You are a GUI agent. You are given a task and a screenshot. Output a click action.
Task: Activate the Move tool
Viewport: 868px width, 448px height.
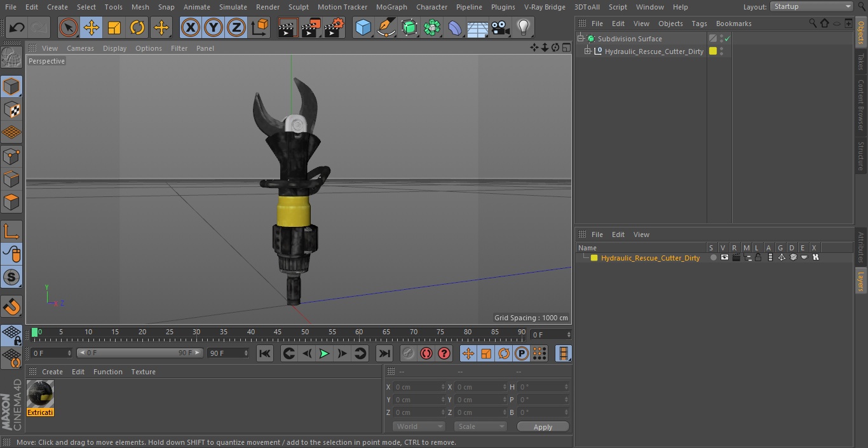[91, 27]
